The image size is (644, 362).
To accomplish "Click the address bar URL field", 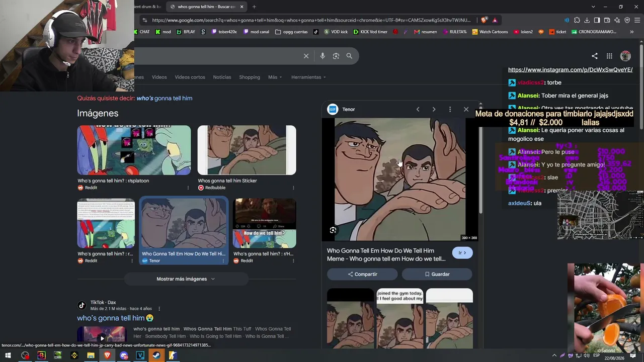I will coord(311,20).
